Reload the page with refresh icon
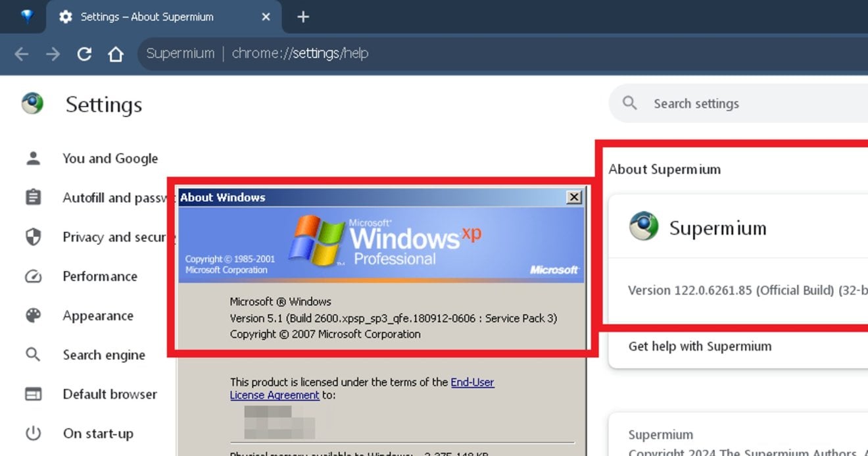Screen dimensions: 868x456 pyautogui.click(x=84, y=54)
